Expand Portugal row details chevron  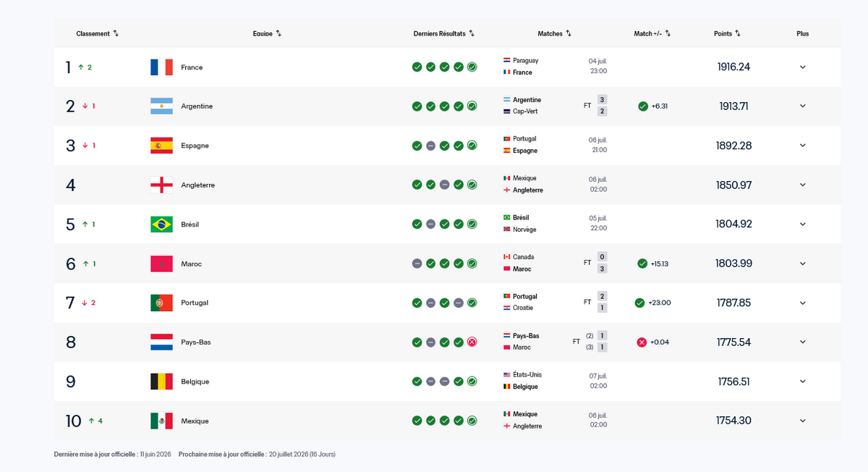tap(802, 303)
